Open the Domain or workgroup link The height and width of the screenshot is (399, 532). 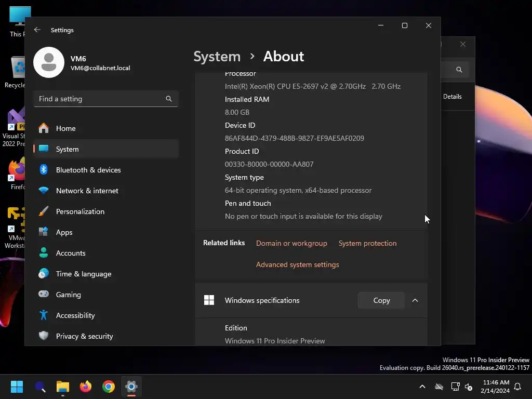coord(291,243)
